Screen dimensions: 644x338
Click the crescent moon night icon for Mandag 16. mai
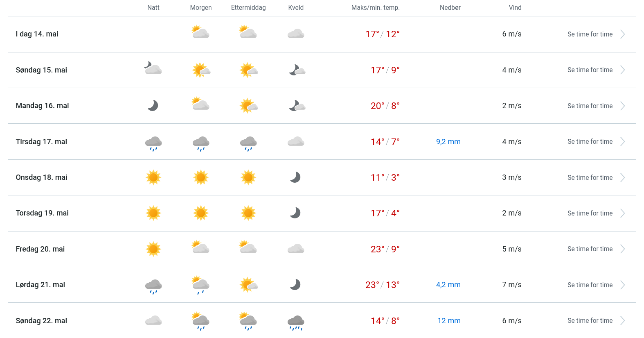point(153,106)
